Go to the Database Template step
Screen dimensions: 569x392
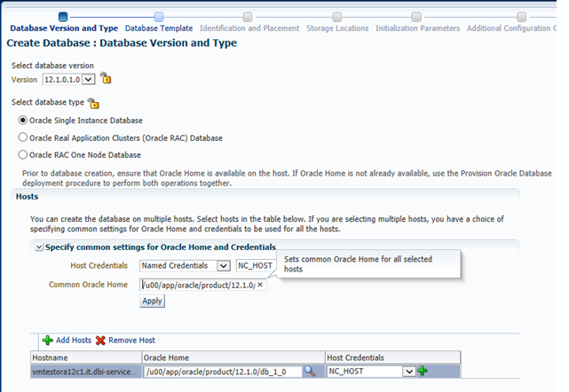click(159, 16)
